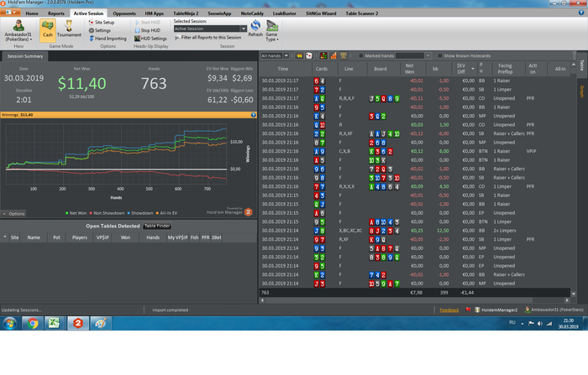Open the Opponents tab
Viewport: 588px width, 375px height.
[x=124, y=14]
